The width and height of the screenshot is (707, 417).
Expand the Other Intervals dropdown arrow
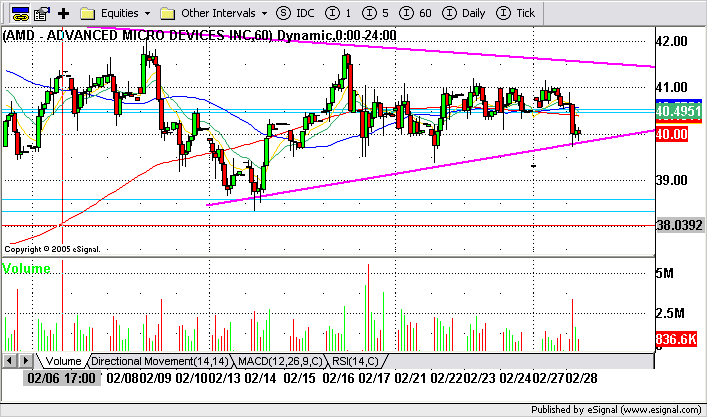point(264,14)
